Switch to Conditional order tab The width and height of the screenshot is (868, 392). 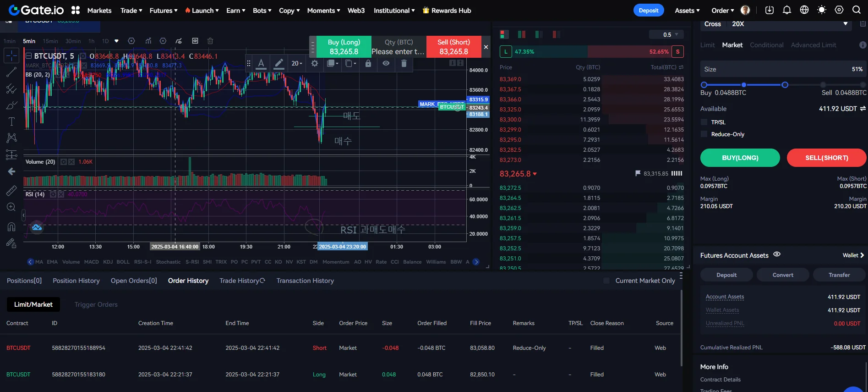(x=766, y=45)
